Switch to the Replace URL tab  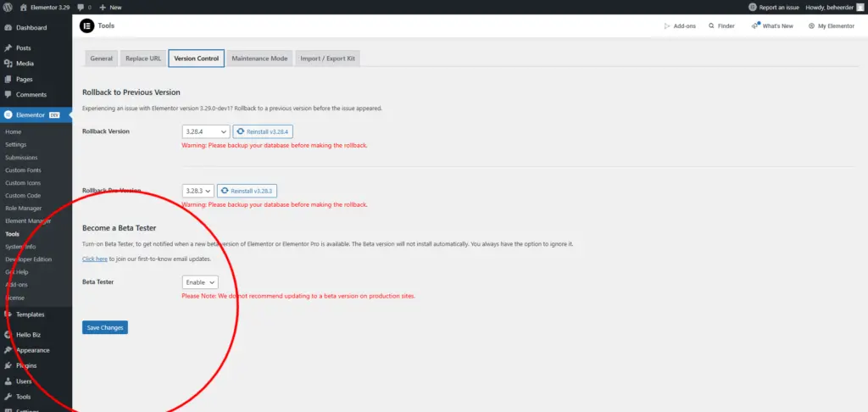tap(143, 58)
